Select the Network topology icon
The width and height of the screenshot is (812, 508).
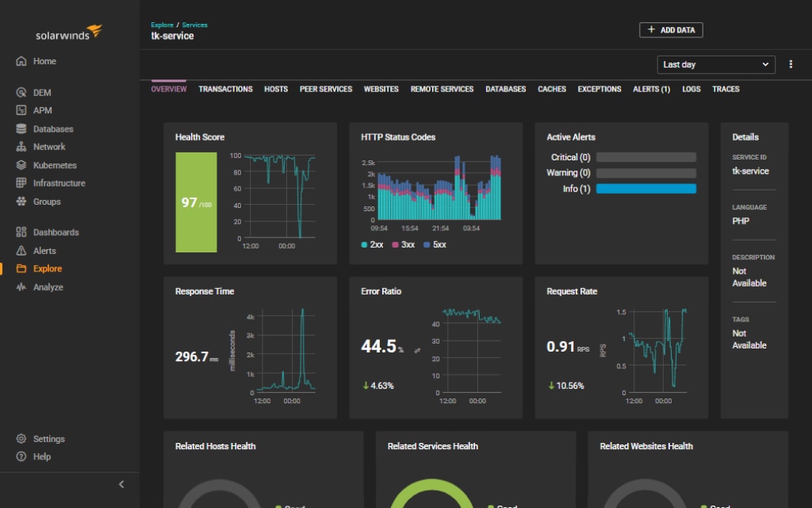(x=21, y=147)
